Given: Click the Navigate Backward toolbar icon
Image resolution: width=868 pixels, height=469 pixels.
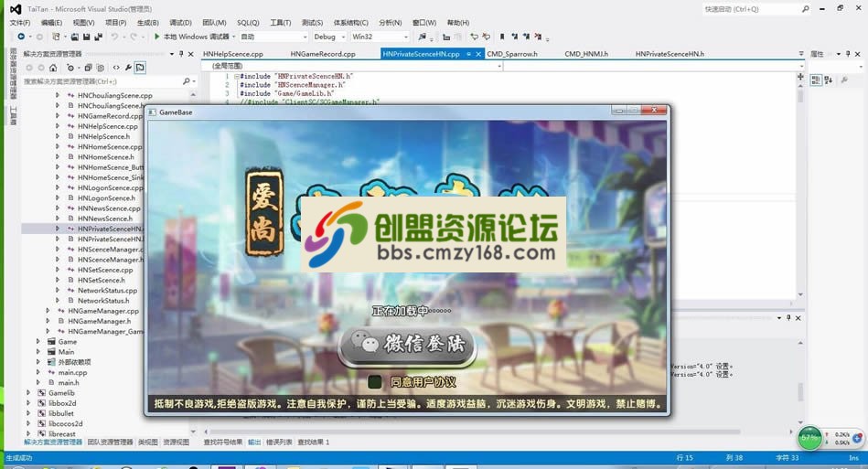Looking at the screenshot, I should coord(20,37).
